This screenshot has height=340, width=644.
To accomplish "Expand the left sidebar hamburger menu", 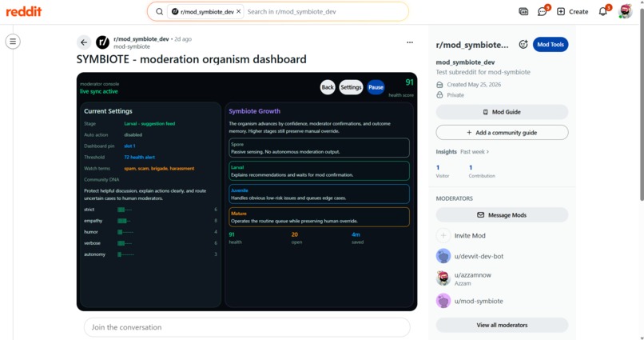I will point(13,42).
